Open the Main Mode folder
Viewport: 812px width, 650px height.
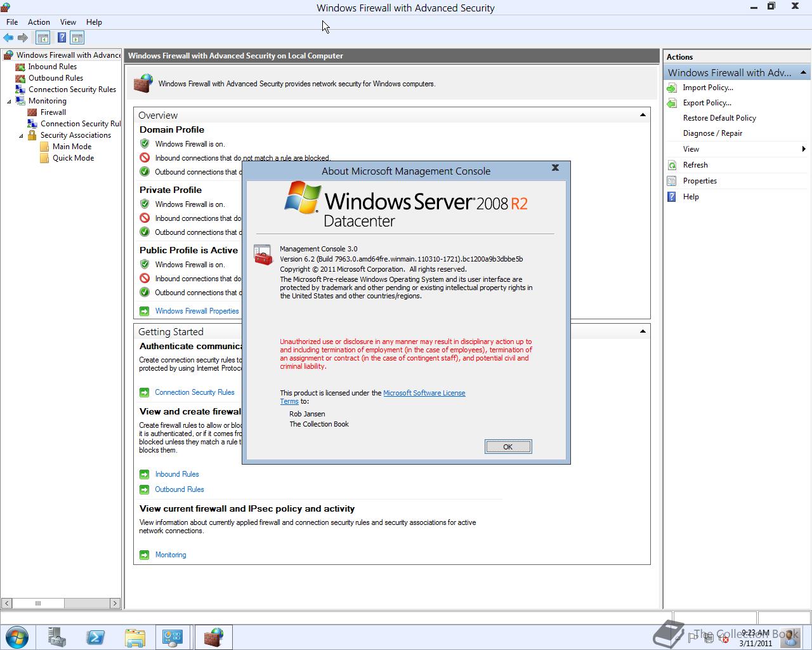72,147
